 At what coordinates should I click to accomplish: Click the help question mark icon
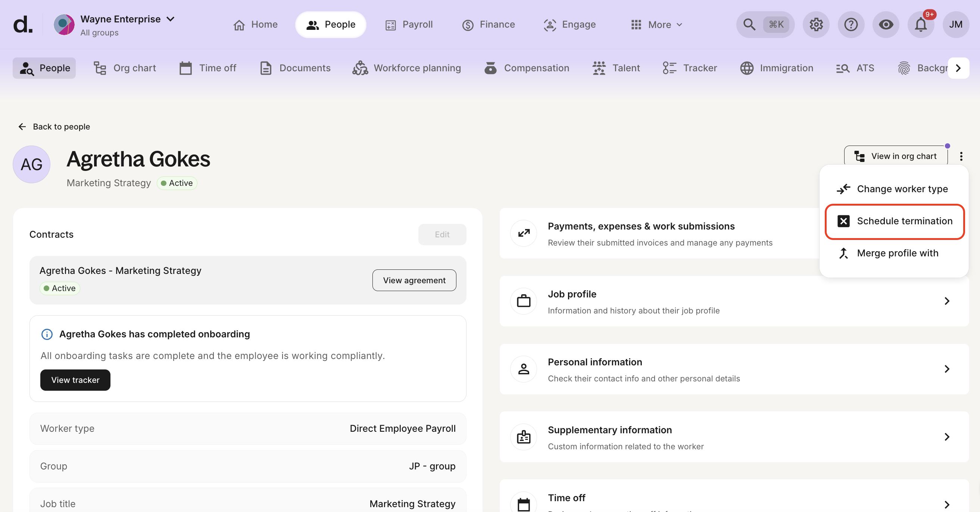tap(851, 25)
